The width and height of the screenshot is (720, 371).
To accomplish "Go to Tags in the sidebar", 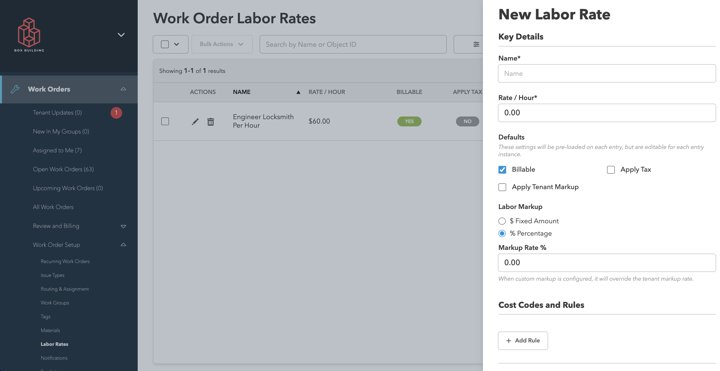I will 45,316.
